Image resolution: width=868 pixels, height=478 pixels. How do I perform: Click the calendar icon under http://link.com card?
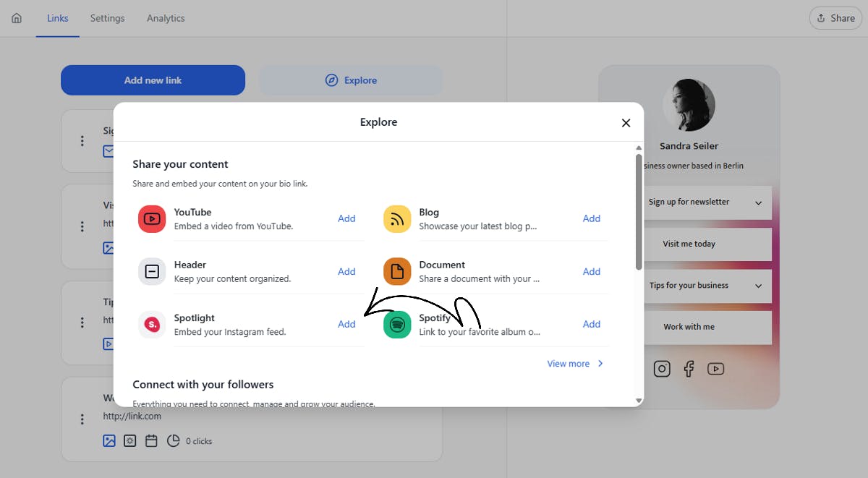point(151,440)
